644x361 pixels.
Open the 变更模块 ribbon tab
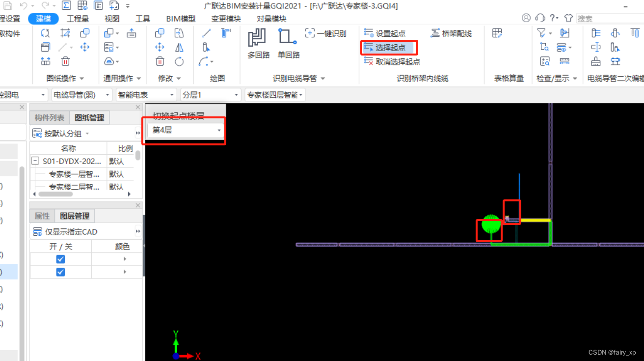pyautogui.click(x=226, y=19)
